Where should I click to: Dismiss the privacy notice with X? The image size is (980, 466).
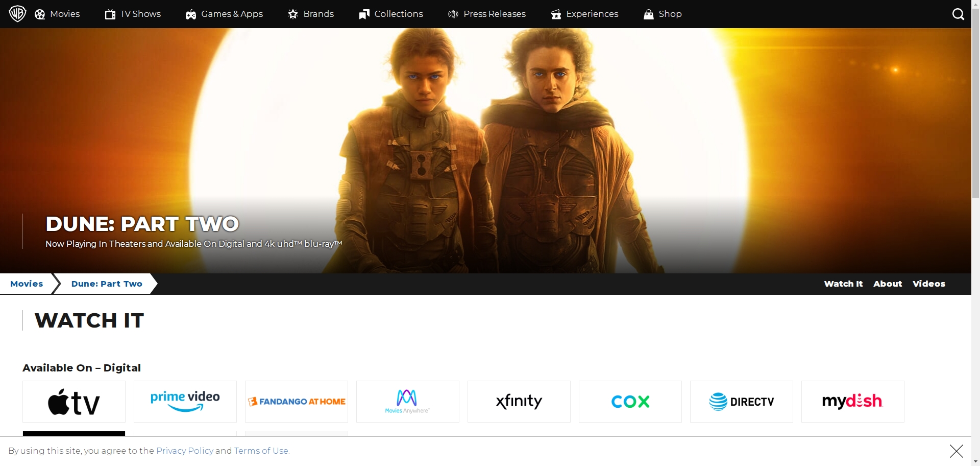pos(956,451)
